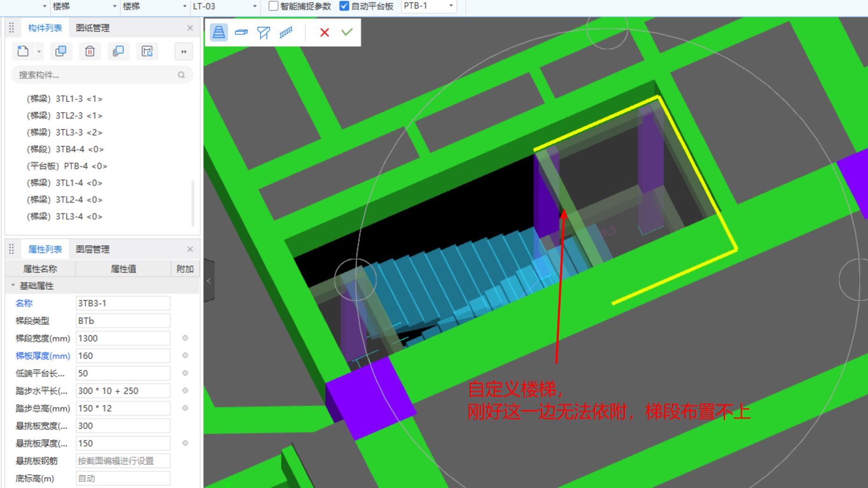Switch to the 构件列表 tab
The height and width of the screenshot is (488, 868).
(x=45, y=28)
